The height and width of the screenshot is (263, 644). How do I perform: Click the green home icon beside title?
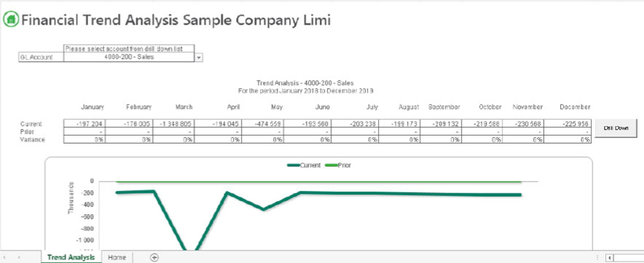[11, 20]
